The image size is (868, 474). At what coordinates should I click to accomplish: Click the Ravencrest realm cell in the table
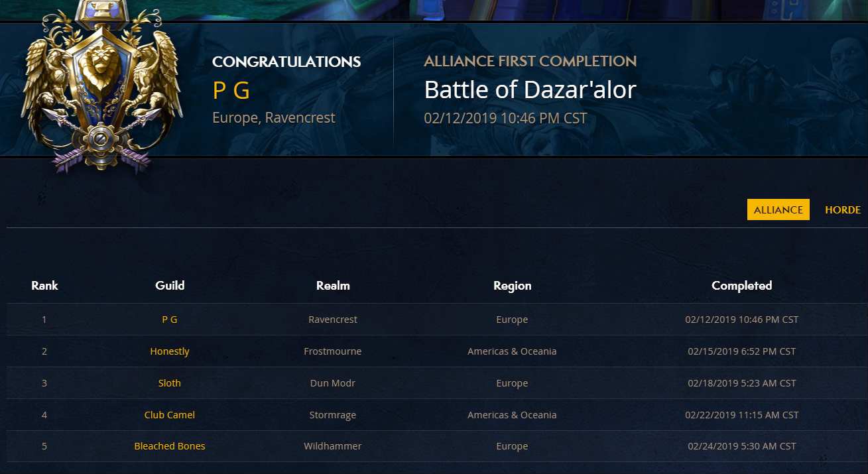click(x=333, y=320)
